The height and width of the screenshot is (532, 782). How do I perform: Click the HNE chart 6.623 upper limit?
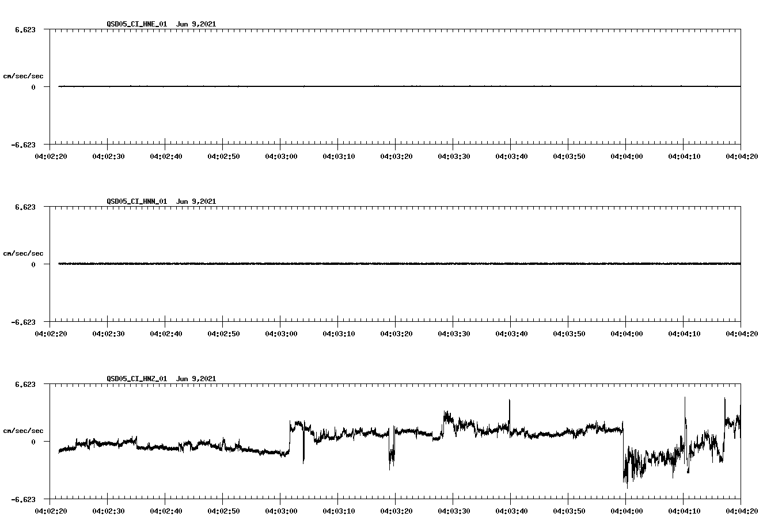(25, 29)
